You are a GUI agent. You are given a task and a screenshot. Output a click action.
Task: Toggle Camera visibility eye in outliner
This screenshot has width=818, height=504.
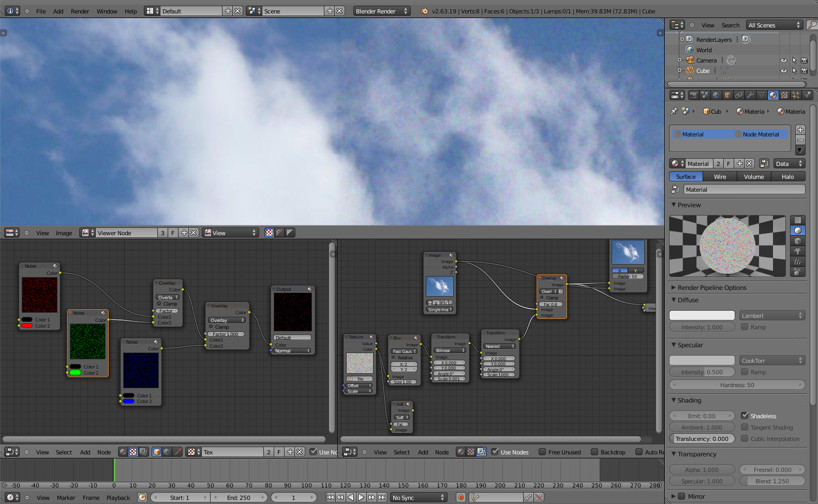click(x=783, y=60)
